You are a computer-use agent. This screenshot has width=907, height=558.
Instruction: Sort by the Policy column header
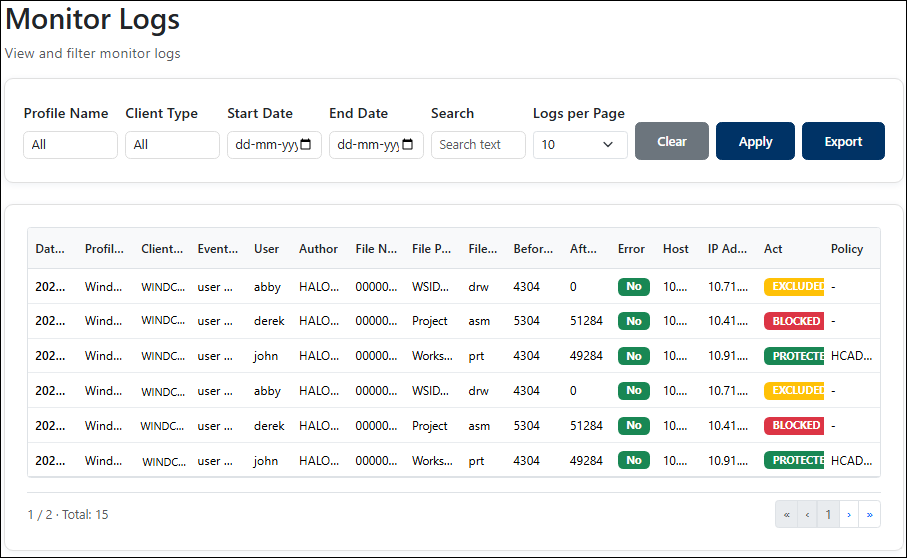tap(847, 249)
